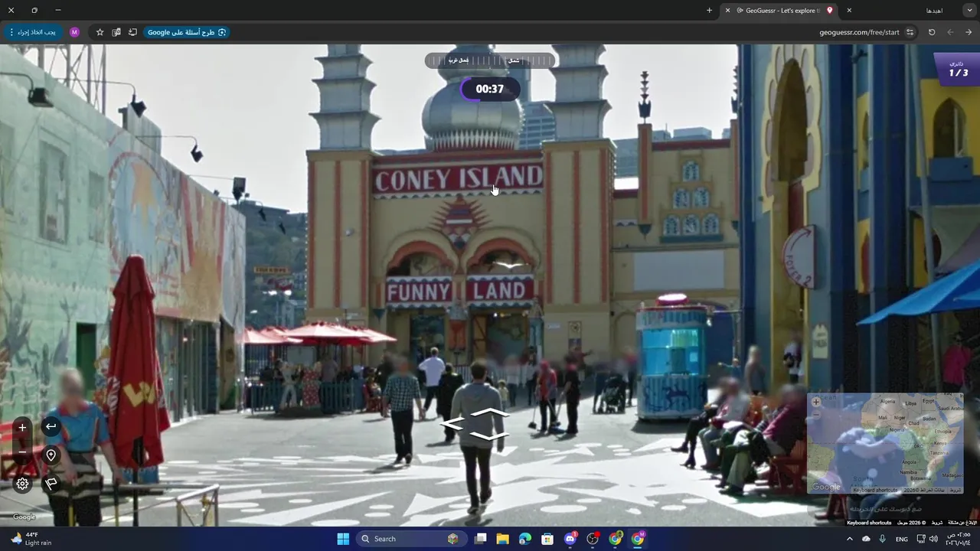Set a checkpoint with the flag button
The width and height of the screenshot is (980, 551).
(51, 484)
